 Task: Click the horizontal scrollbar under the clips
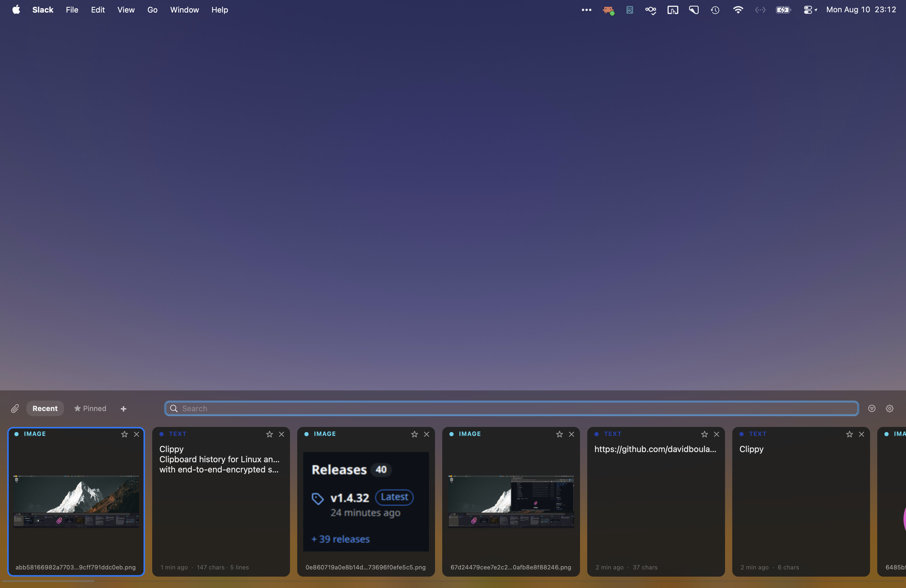(x=48, y=581)
